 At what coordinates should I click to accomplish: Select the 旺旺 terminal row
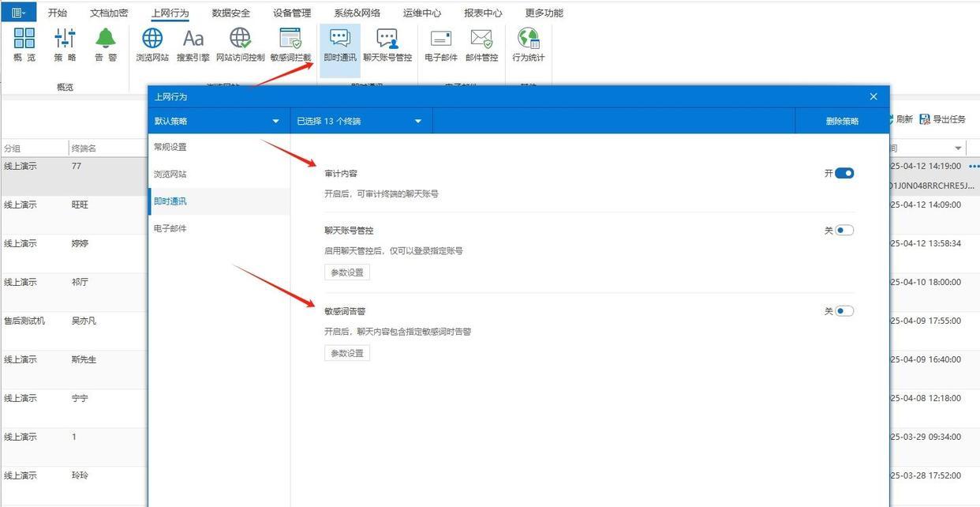click(80, 205)
